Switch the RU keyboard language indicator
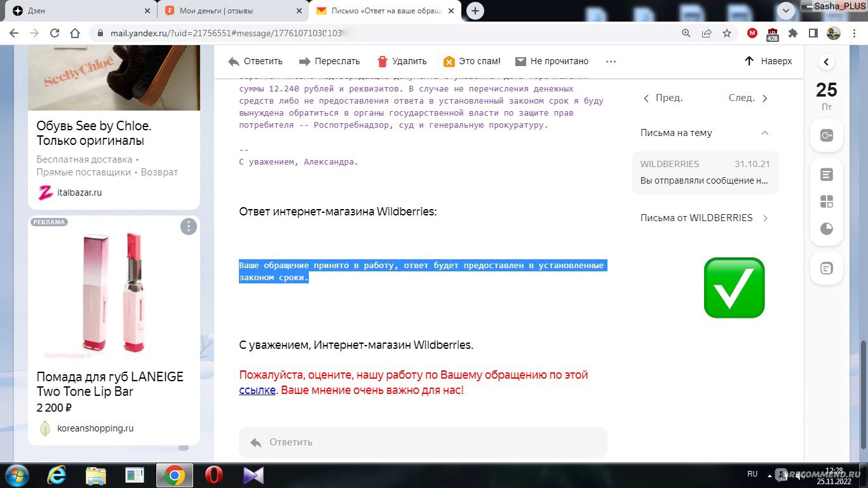 [752, 474]
